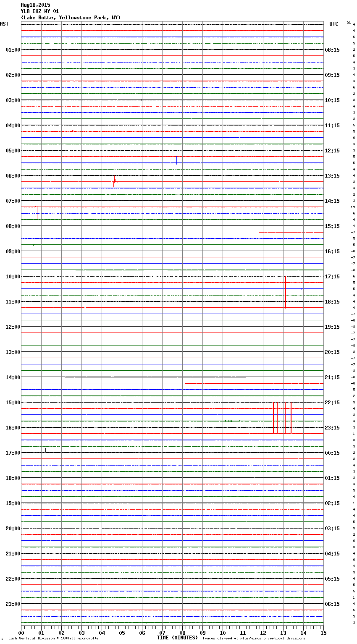Click the UTC time label "22:15"

(332, 403)
